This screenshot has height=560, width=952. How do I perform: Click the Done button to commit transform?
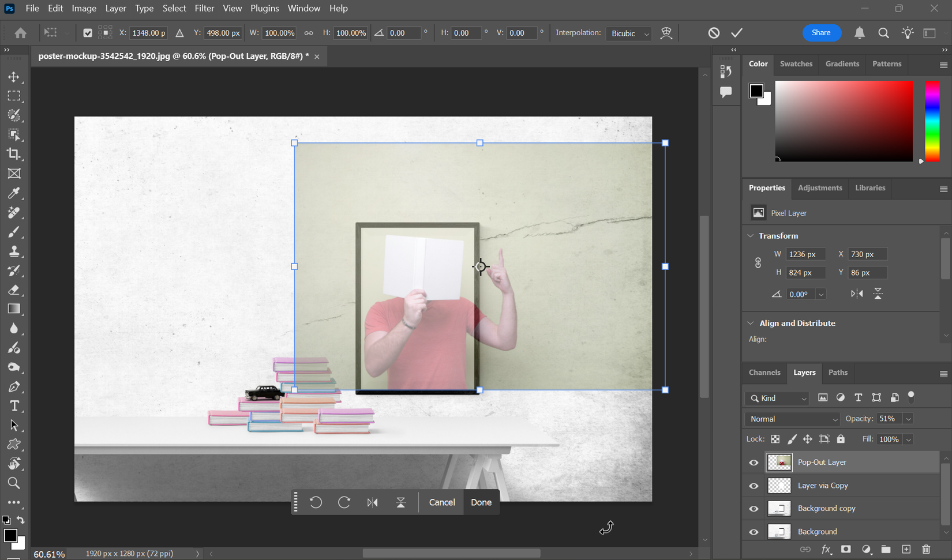[481, 502]
